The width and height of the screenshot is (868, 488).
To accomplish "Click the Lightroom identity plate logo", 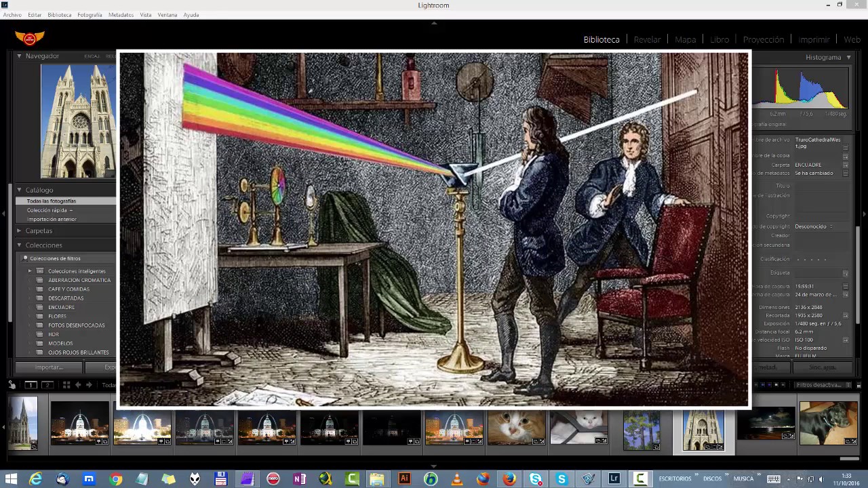I will pyautogui.click(x=30, y=39).
